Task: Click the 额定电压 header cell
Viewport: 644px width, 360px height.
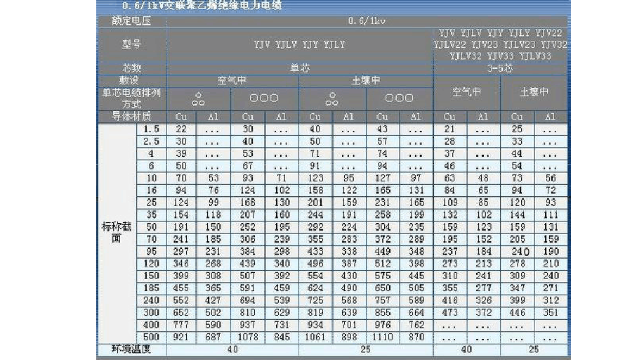Action: [x=131, y=21]
